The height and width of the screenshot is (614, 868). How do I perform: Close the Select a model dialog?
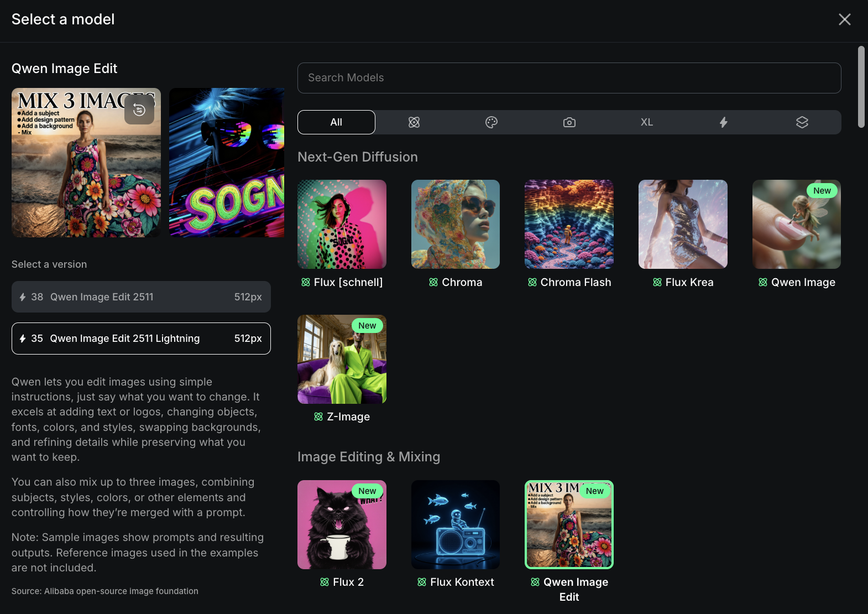coord(844,19)
